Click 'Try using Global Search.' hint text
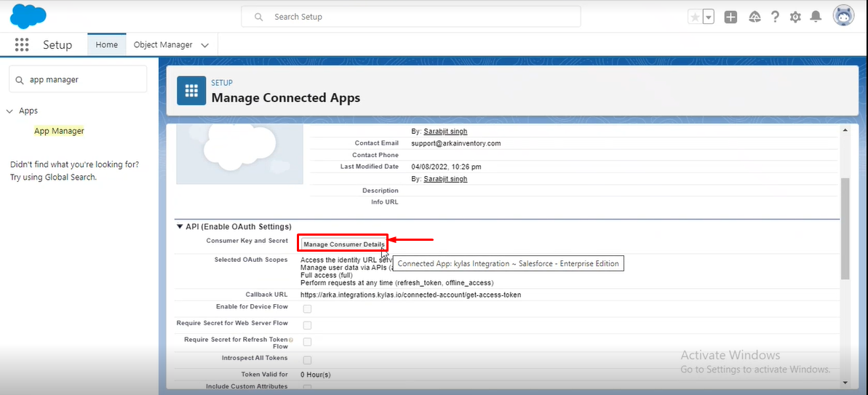The image size is (868, 395). tap(54, 177)
